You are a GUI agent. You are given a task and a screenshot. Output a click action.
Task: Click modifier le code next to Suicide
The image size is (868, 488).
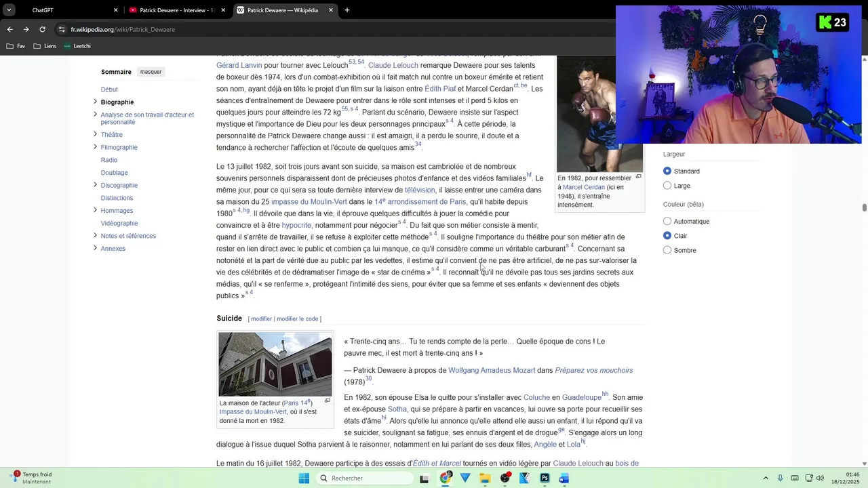[x=298, y=319]
